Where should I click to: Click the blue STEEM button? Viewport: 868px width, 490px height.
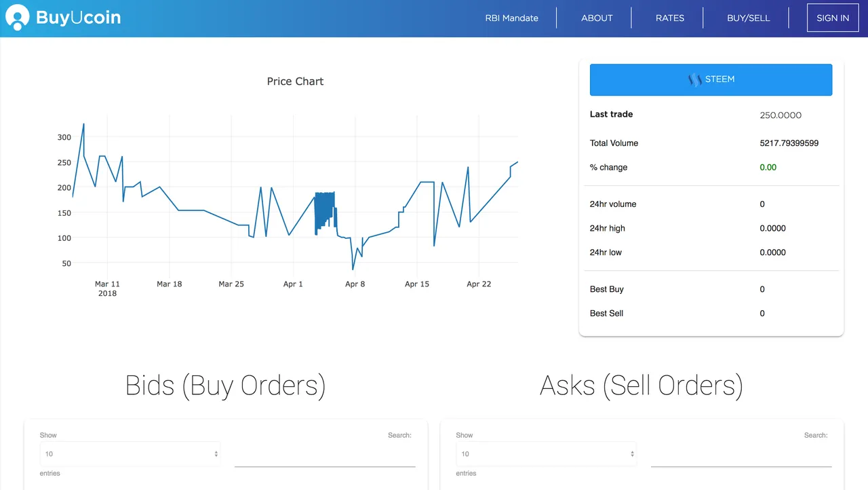pyautogui.click(x=711, y=79)
